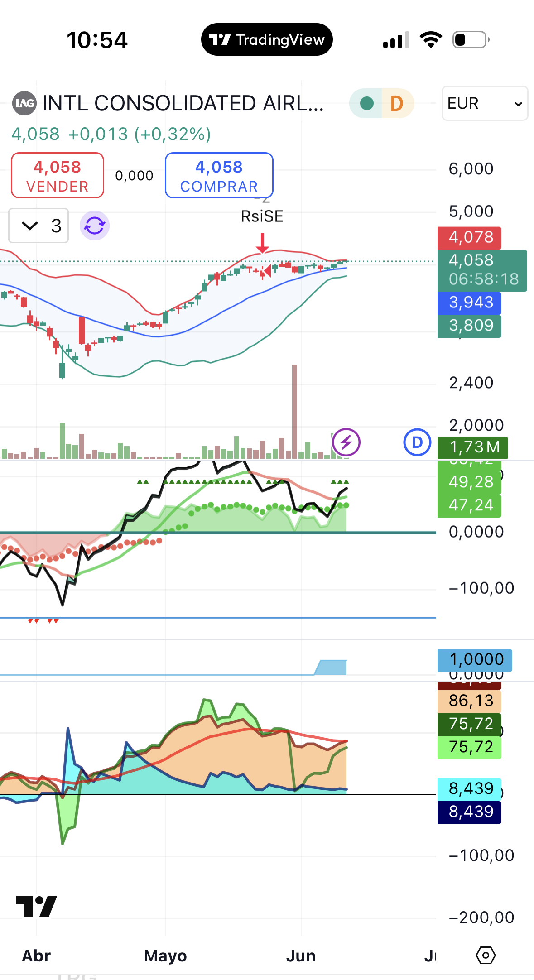Screen dimensions: 534x980
Task: Tap the navy 8,439 value label
Action: (x=470, y=812)
